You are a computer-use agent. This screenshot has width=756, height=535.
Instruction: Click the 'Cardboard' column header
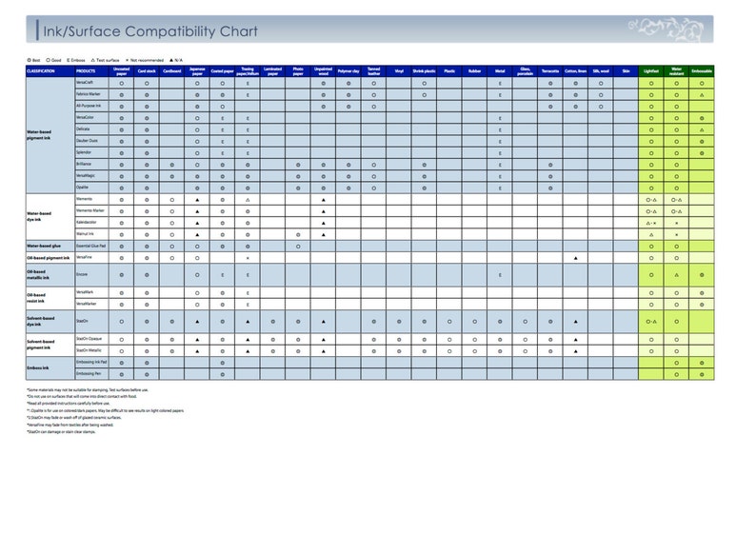172,71
